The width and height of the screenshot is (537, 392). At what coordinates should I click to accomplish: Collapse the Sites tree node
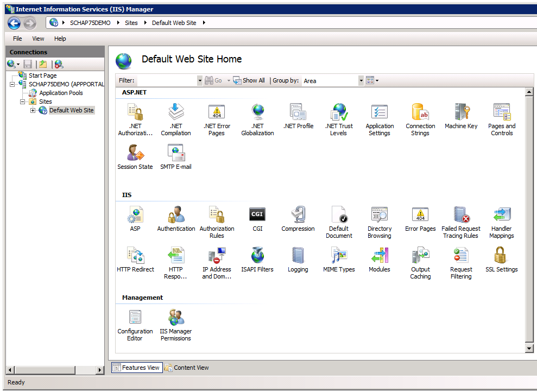tap(23, 102)
